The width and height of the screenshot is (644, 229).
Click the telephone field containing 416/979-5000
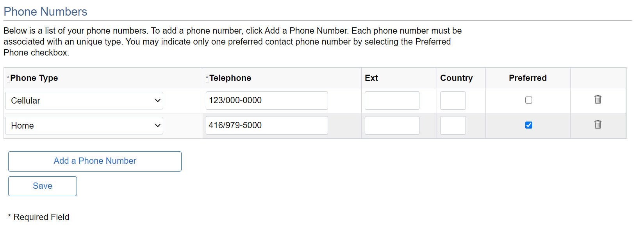coord(267,125)
